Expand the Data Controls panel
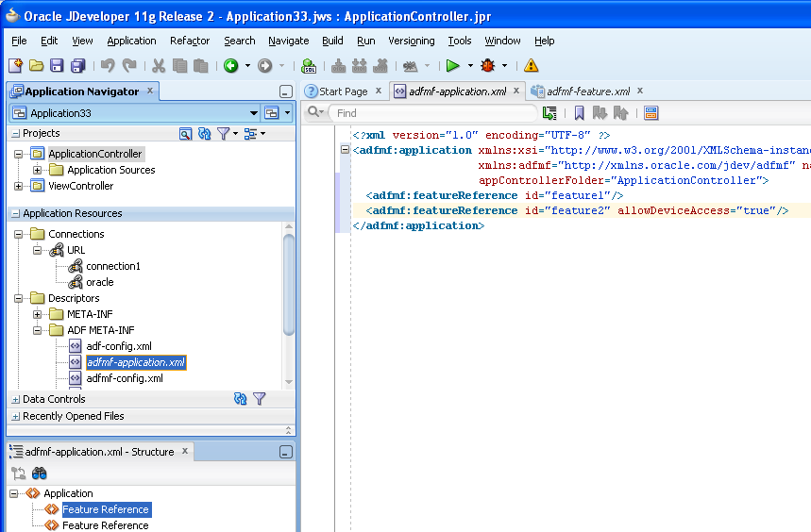The width and height of the screenshot is (811, 532). tap(15, 399)
